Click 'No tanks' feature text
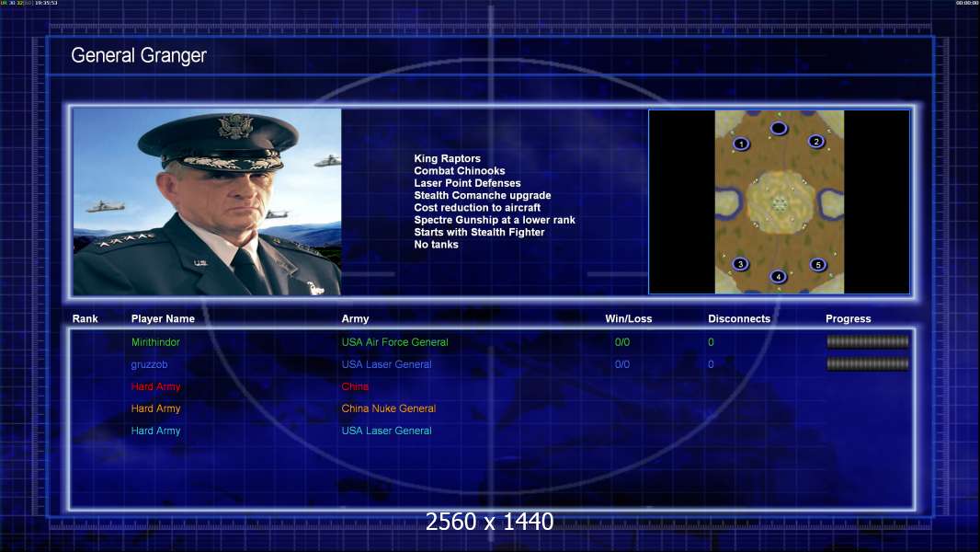 coord(437,245)
